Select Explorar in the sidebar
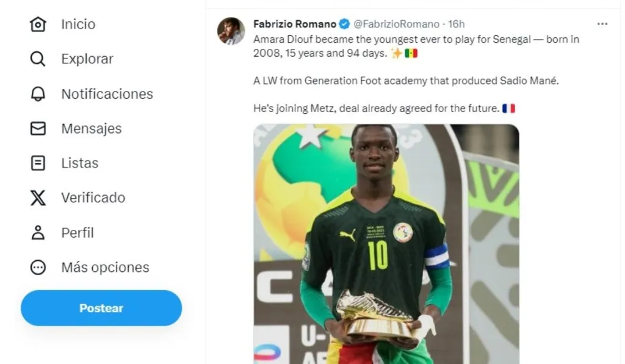 (x=87, y=59)
